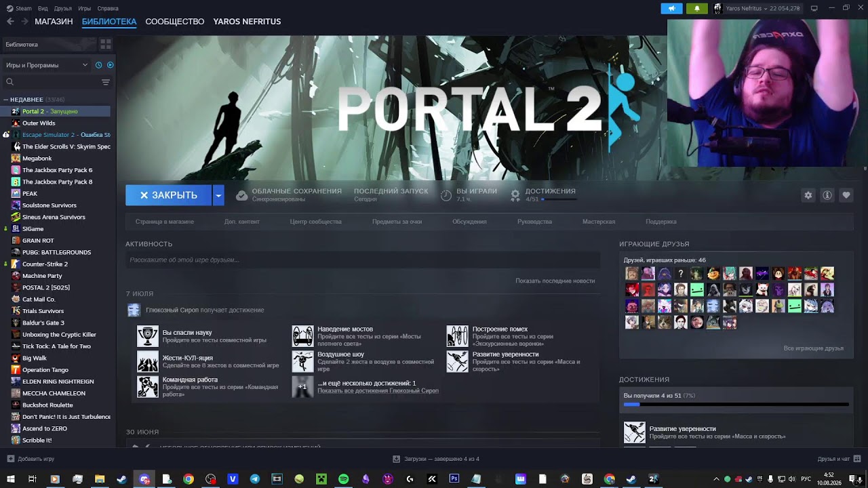868x488 pixels.
Task: Open advanced library filter options
Action: click(x=106, y=82)
